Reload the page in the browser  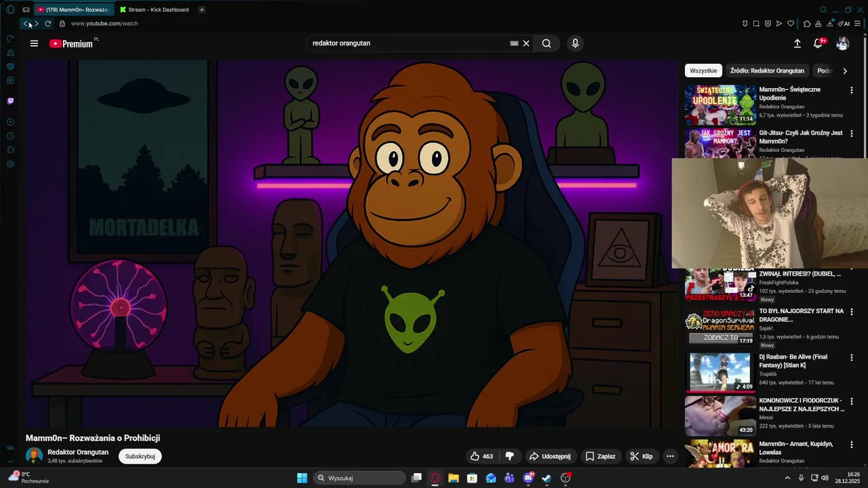point(48,24)
